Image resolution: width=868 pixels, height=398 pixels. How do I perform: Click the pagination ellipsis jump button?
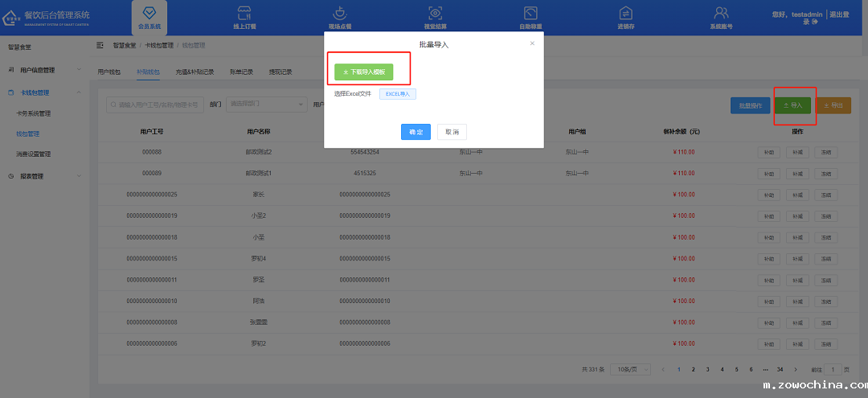(766, 369)
